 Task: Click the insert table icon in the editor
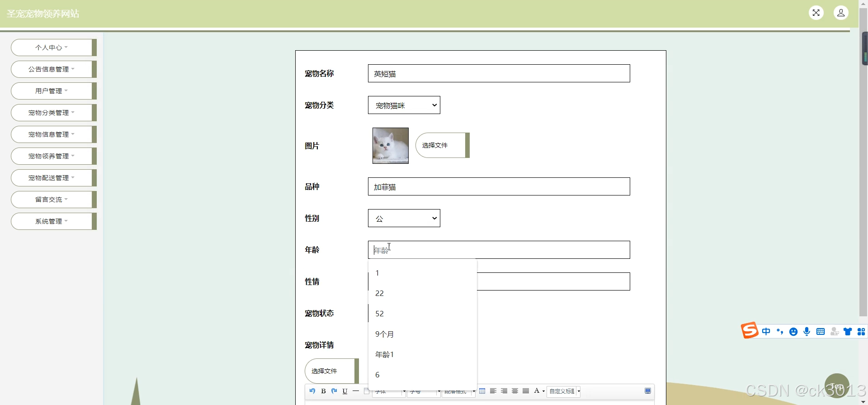(482, 391)
